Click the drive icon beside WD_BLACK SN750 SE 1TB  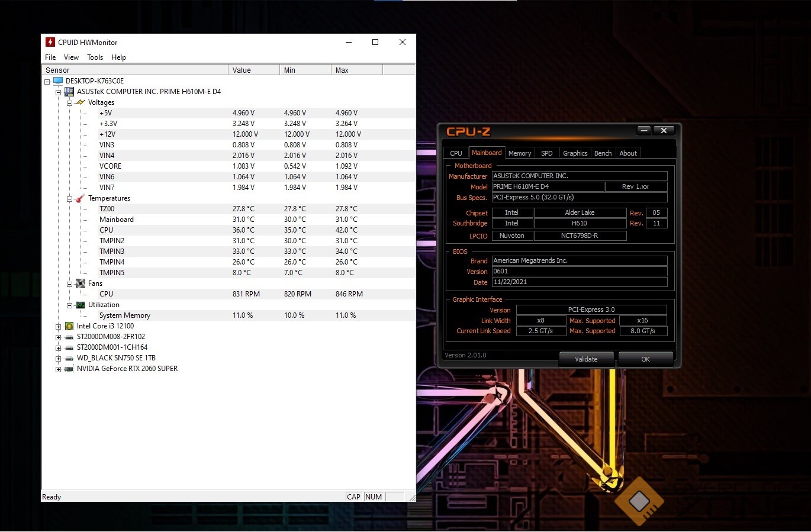point(69,358)
